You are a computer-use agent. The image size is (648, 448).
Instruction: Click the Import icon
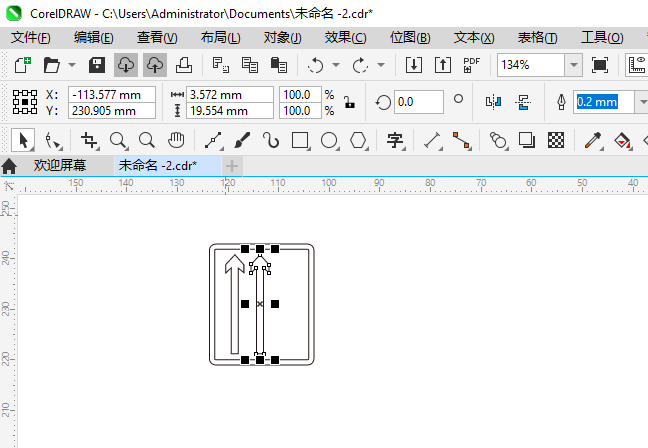(x=414, y=65)
